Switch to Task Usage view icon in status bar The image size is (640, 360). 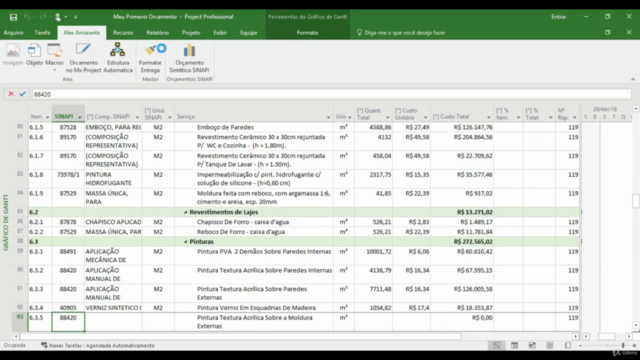click(x=514, y=345)
